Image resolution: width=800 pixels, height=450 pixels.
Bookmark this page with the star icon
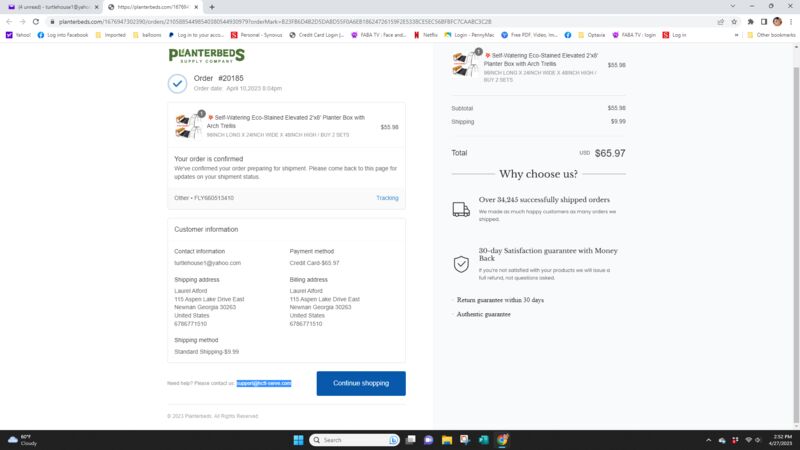pos(734,22)
